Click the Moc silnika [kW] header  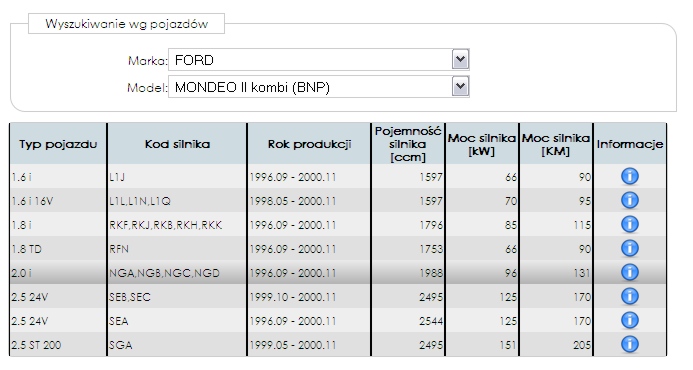click(x=482, y=144)
